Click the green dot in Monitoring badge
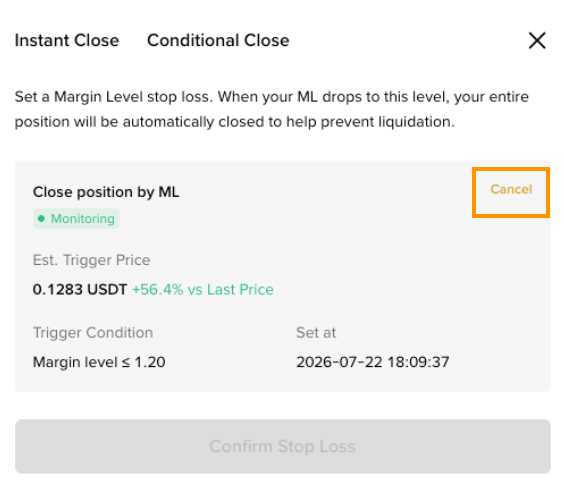This screenshot has width=564, height=483. tap(41, 218)
